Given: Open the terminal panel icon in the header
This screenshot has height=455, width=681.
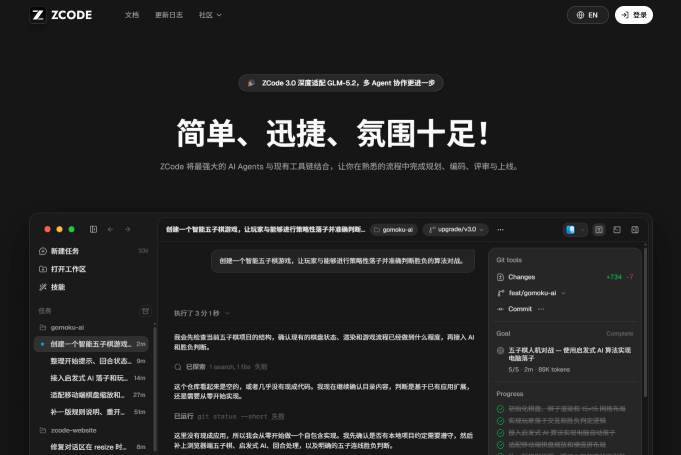Looking at the screenshot, I should tap(617, 230).
